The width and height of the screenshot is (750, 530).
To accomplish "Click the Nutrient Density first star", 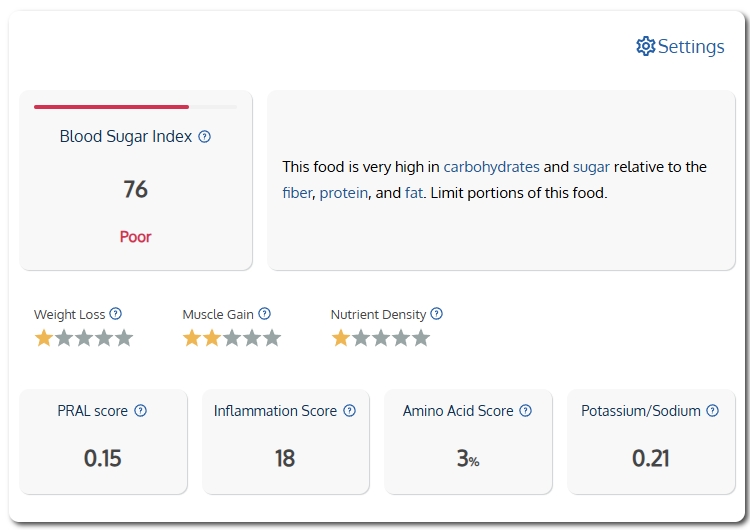I will [x=341, y=338].
